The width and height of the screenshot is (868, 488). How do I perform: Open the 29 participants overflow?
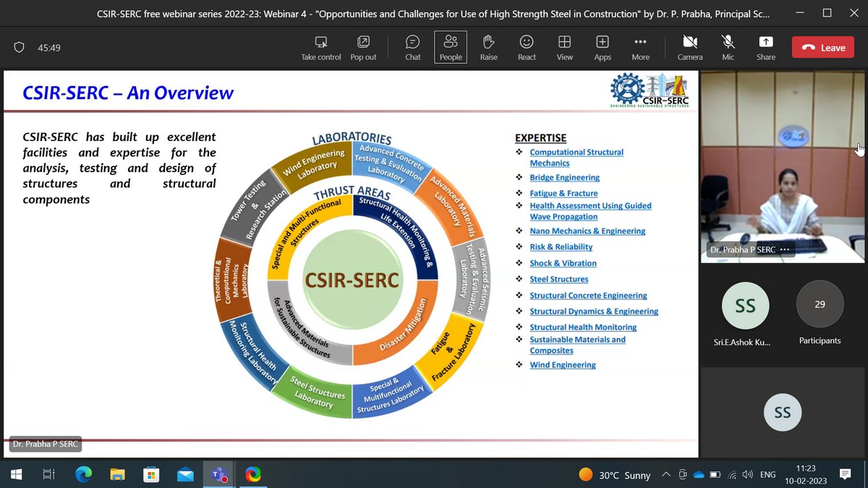(820, 304)
